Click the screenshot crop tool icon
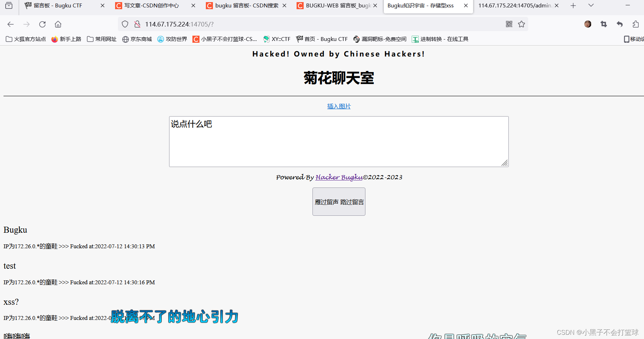Screen dimensions: 644x339 [x=604, y=24]
